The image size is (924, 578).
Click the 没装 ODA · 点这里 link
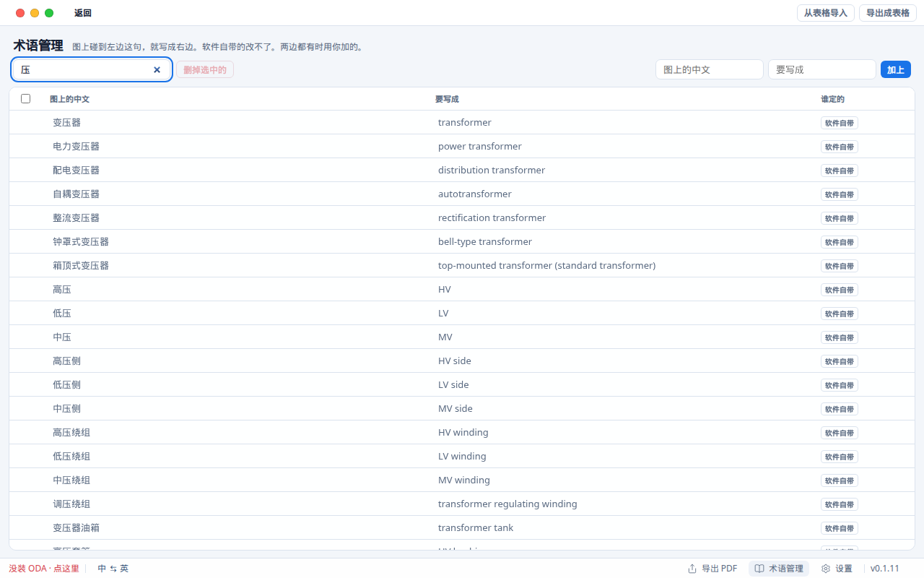pyautogui.click(x=44, y=569)
